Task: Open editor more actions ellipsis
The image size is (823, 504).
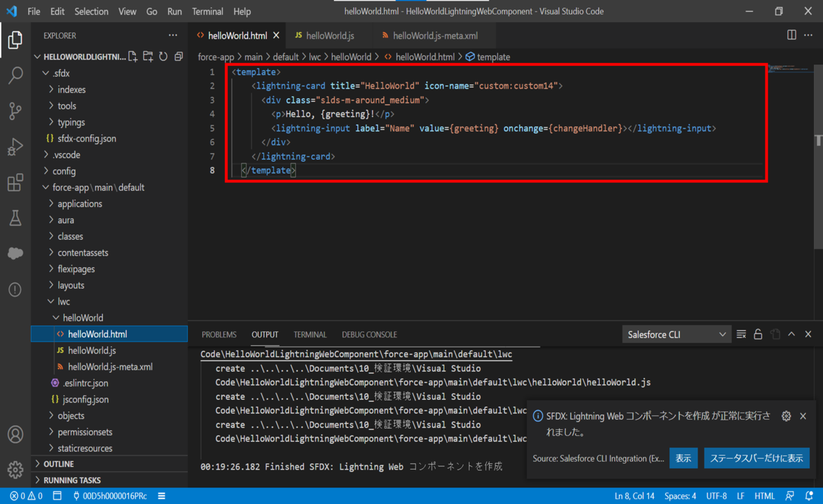Action: click(x=810, y=35)
